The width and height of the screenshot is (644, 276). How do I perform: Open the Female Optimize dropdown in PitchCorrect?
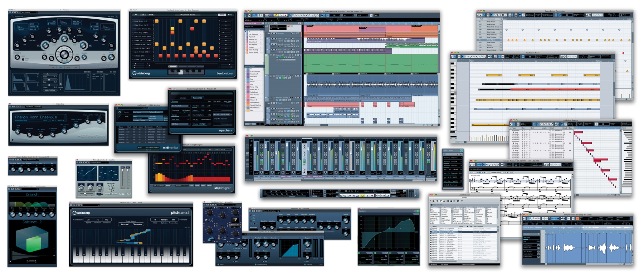164,220
